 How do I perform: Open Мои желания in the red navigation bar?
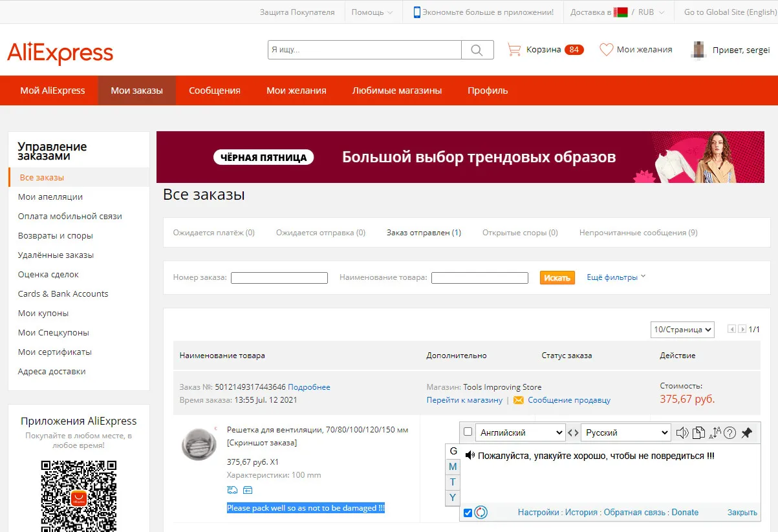[x=296, y=90]
